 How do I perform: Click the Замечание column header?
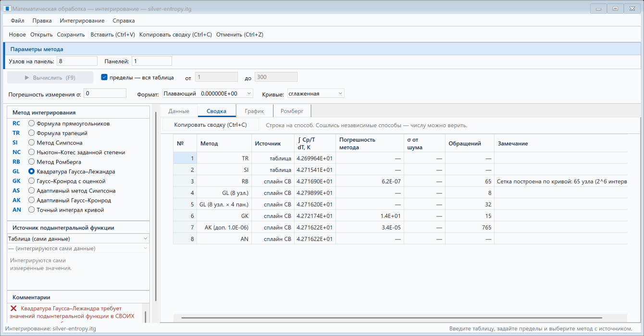pyautogui.click(x=560, y=144)
